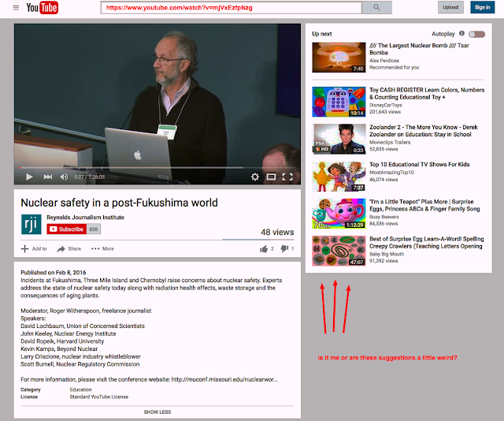This screenshot has width=504, height=421.
Task: Show the Autoplay info icon
Action: (x=462, y=33)
